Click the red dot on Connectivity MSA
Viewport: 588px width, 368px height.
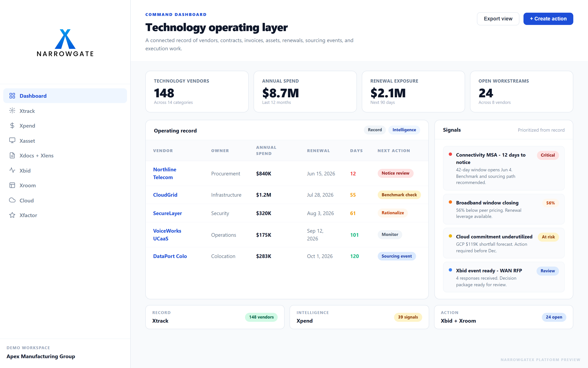point(450,154)
